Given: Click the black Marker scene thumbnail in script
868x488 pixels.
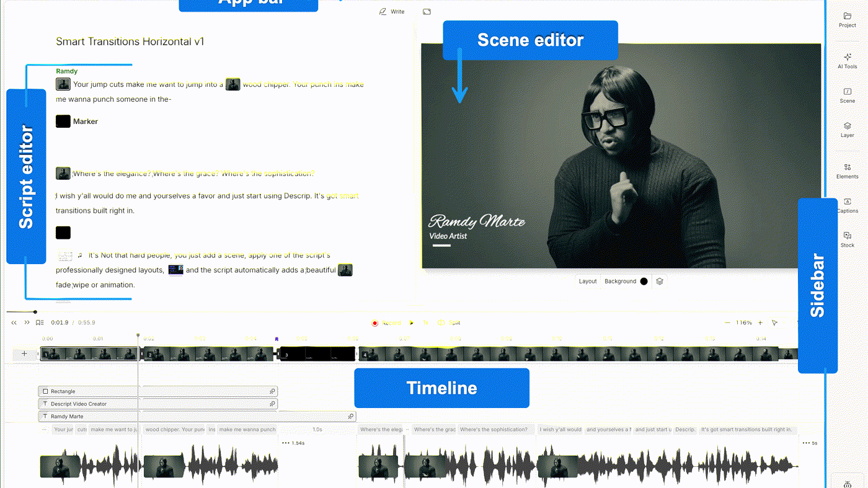Looking at the screenshot, I should coord(63,122).
